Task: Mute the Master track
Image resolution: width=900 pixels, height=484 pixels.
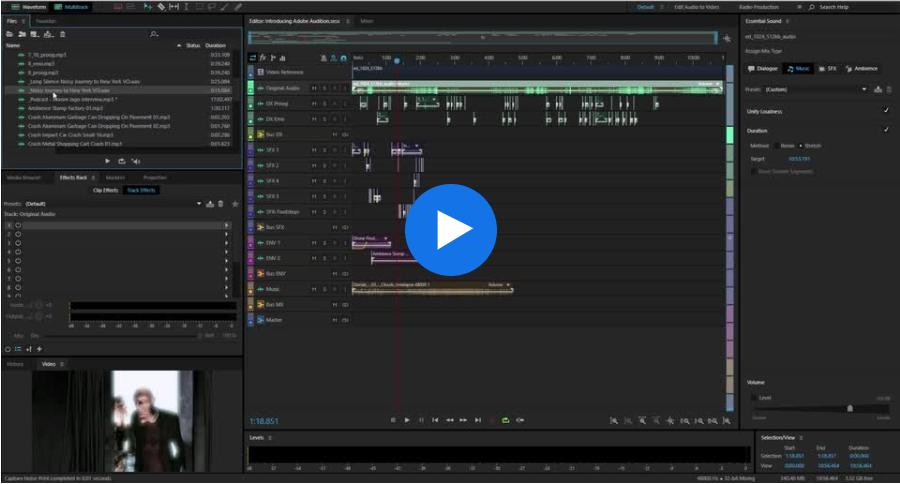Action: pos(335,320)
